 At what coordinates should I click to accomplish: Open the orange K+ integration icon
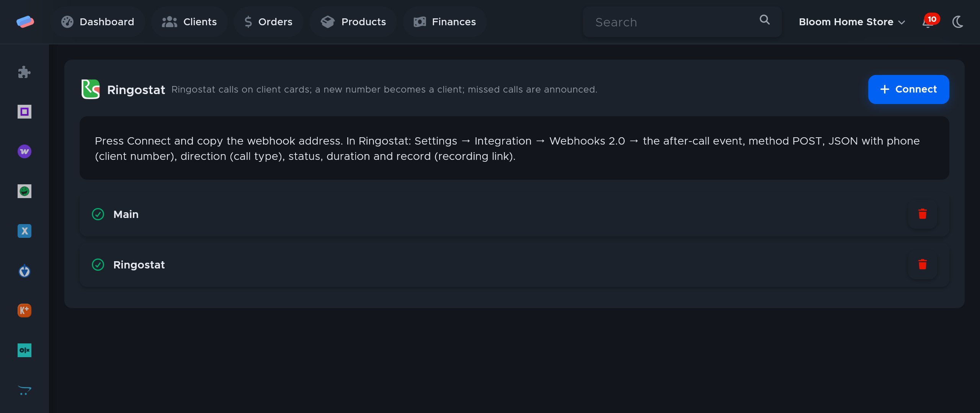click(x=24, y=311)
